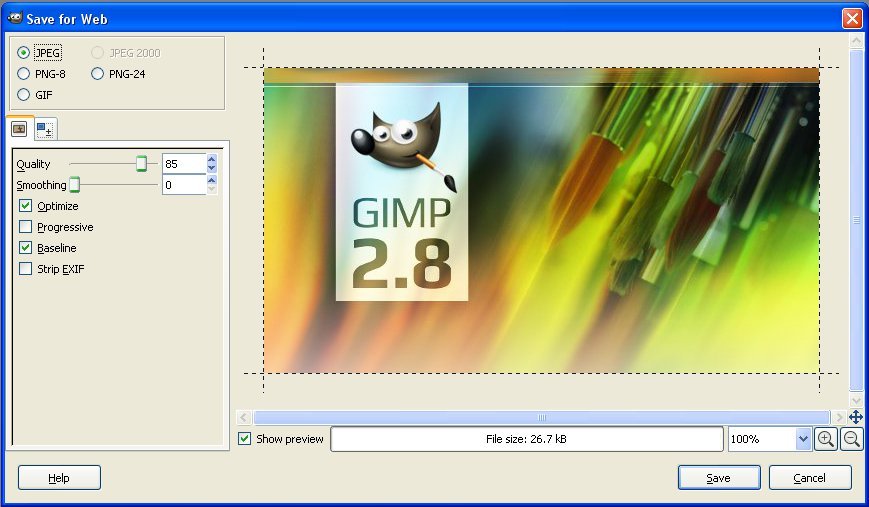This screenshot has width=869, height=507.
Task: Open Help for Save for Web
Action: point(59,478)
